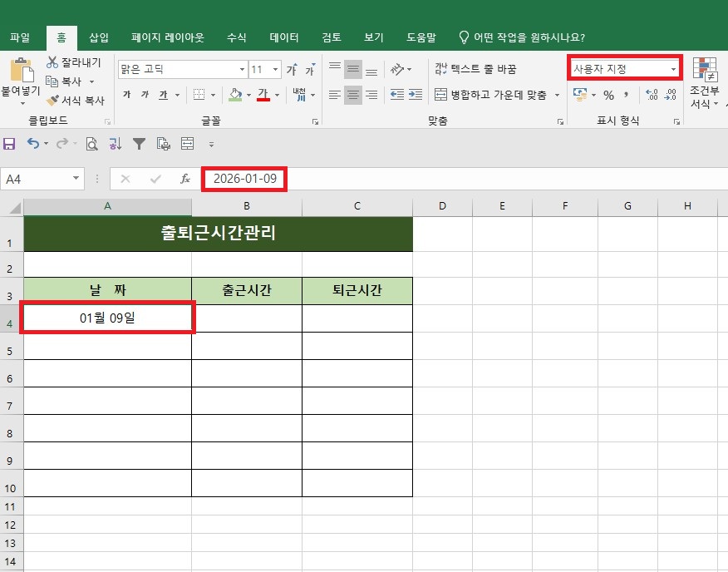The height and width of the screenshot is (572, 728).
Task: Click the text orientation icon
Action: [x=397, y=70]
